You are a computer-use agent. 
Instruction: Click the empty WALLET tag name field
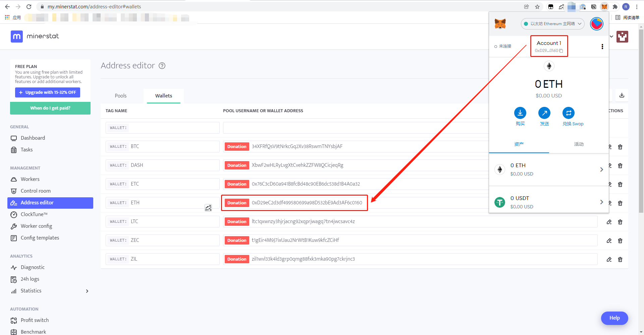tap(163, 128)
